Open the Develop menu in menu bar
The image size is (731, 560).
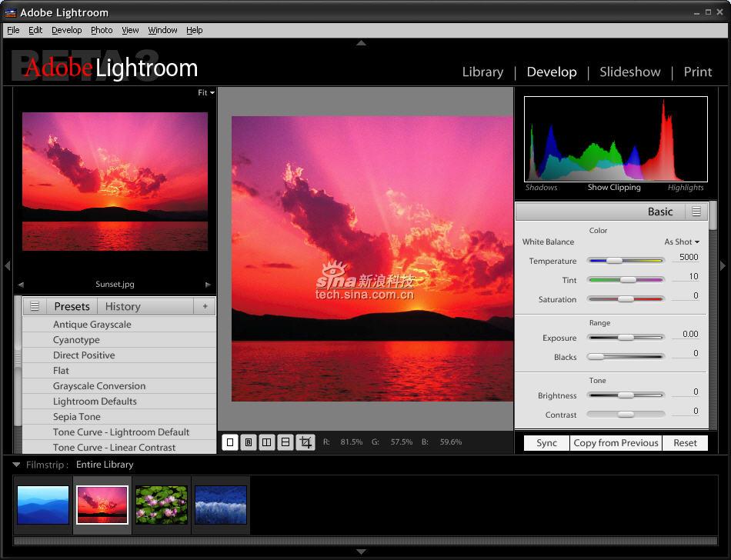(66, 30)
